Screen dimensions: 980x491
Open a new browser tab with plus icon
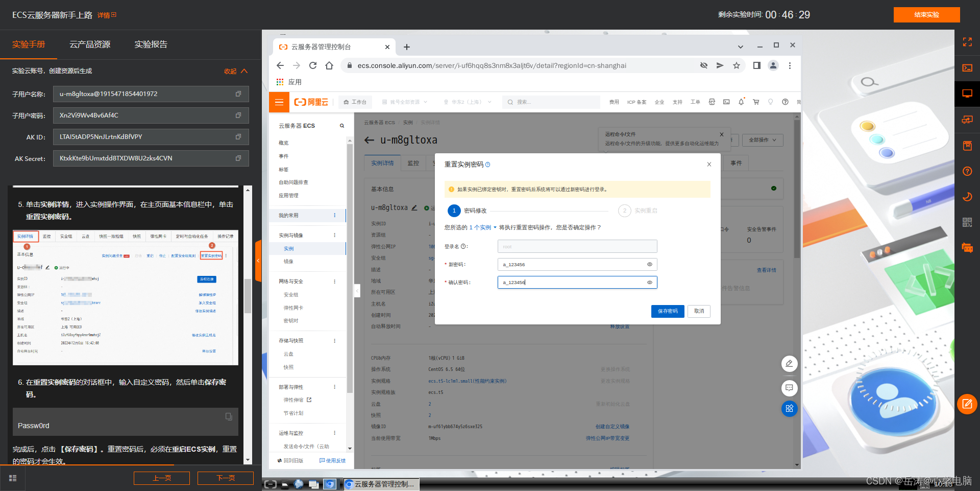point(407,47)
